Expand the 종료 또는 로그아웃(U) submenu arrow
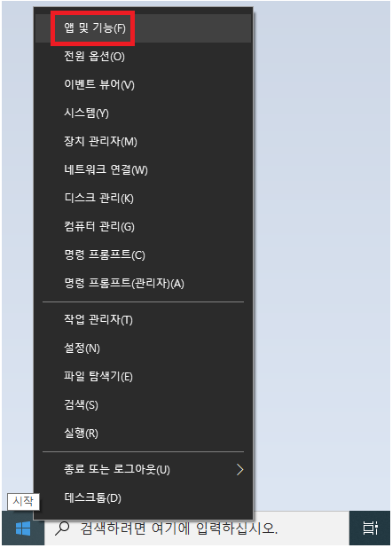Screen dimensions: 392x548 coord(239,470)
